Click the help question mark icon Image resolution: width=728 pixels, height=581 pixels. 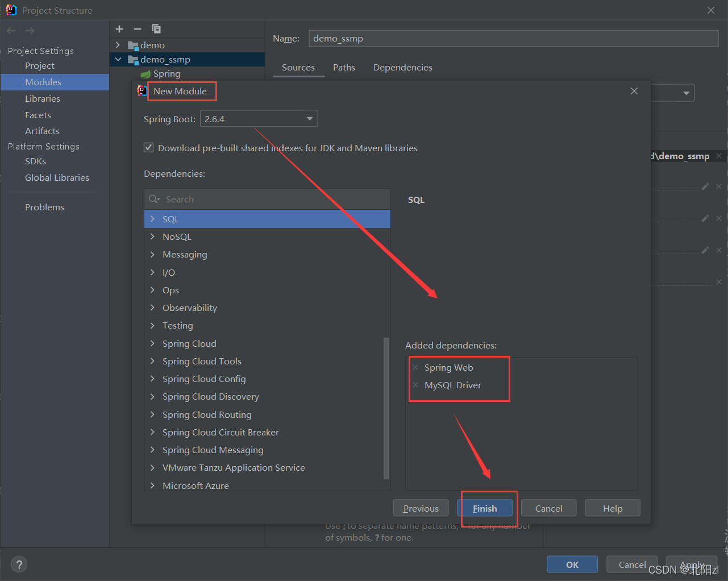(x=19, y=565)
